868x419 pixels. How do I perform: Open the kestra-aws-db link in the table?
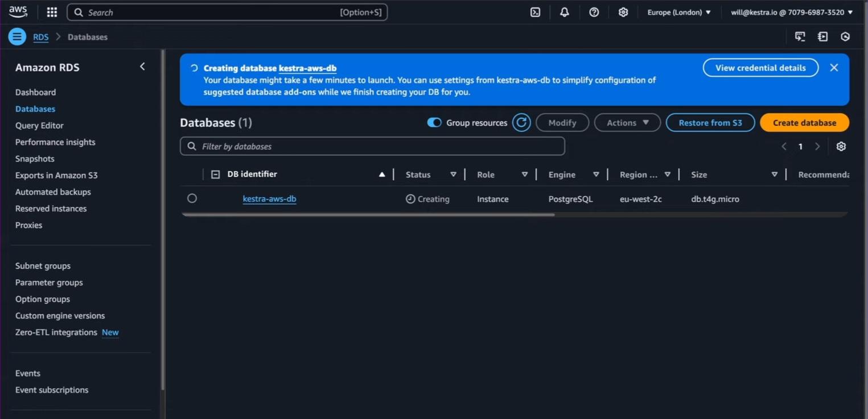tap(269, 199)
